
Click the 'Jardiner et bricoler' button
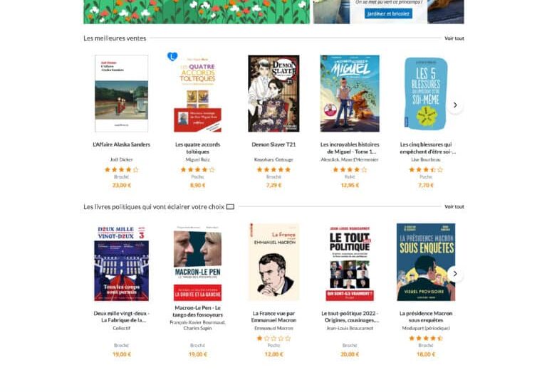388,14
